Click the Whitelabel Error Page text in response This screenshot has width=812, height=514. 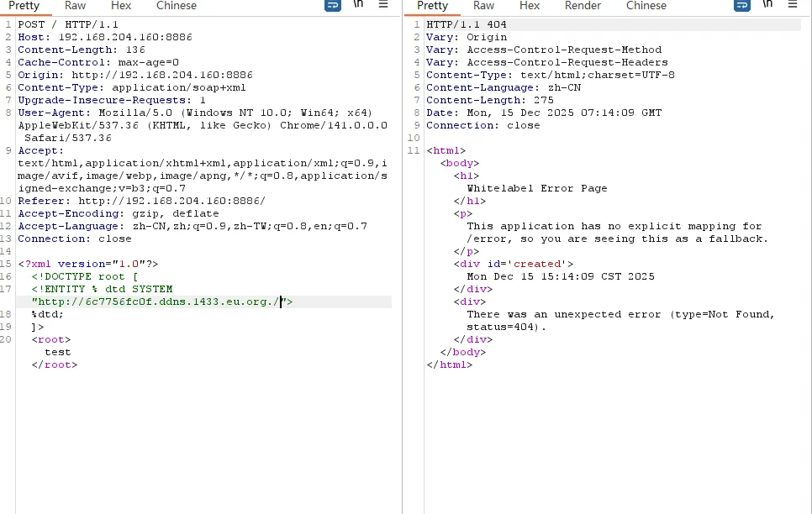(536, 188)
